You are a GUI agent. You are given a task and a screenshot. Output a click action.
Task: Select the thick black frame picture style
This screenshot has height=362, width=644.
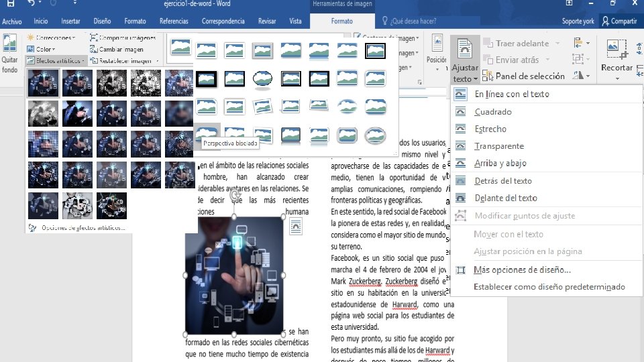[x=206, y=79]
